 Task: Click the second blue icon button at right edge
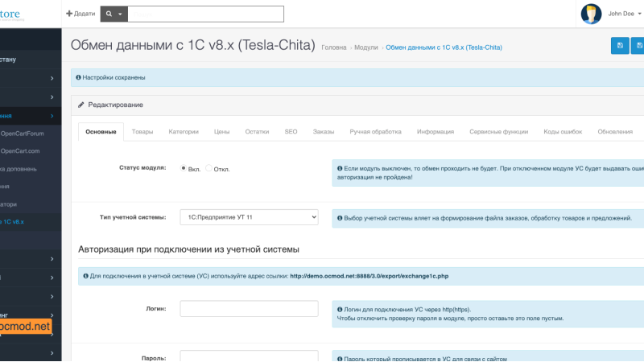[x=638, y=46]
